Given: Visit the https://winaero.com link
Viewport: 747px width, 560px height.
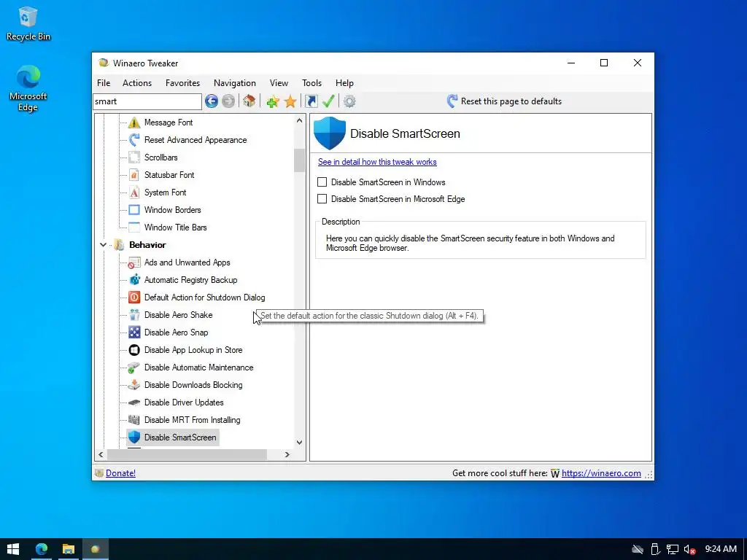Looking at the screenshot, I should [x=601, y=472].
